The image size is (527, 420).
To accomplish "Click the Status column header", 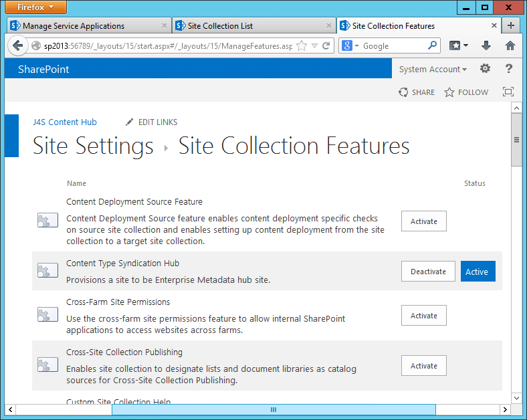I will [475, 183].
